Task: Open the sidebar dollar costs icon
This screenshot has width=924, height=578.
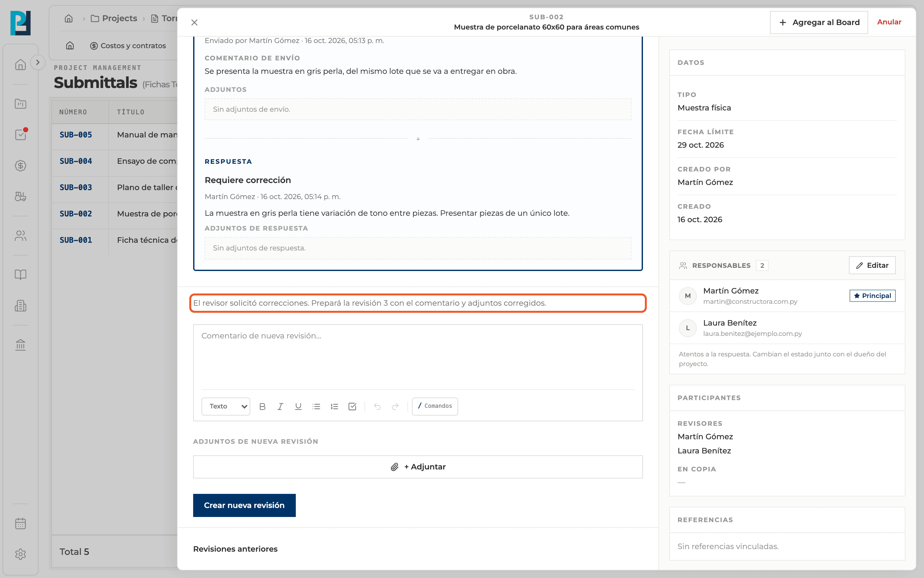Action: 20,165
